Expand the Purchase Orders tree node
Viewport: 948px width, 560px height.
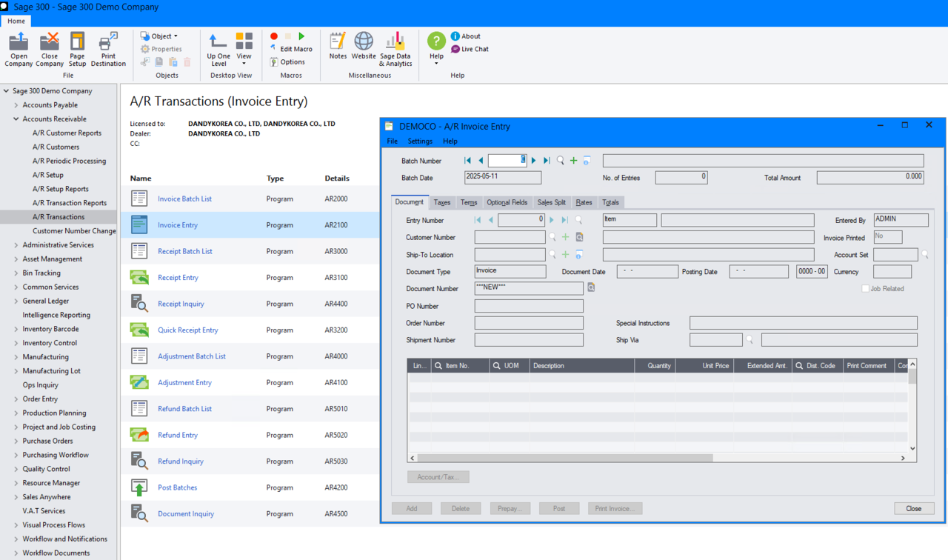point(16,441)
